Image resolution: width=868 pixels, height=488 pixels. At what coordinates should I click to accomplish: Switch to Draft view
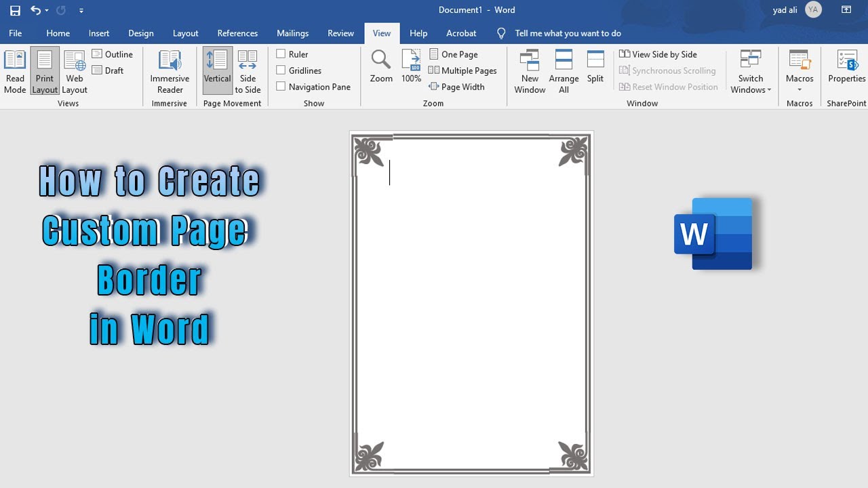108,70
